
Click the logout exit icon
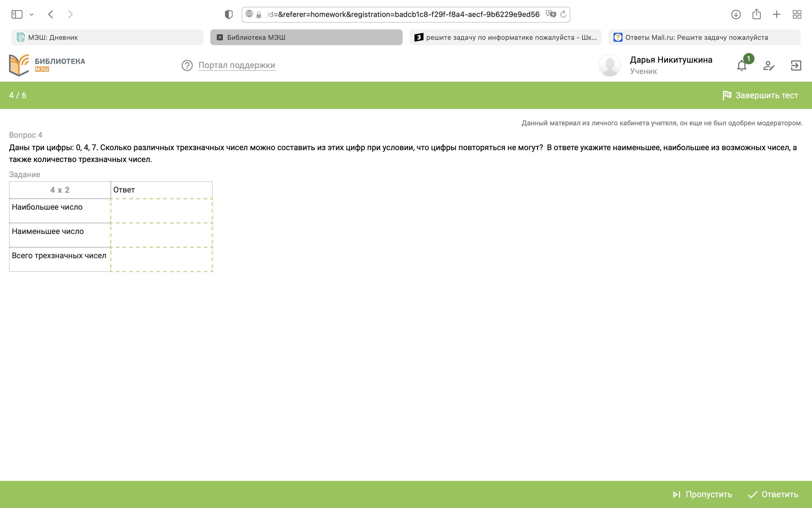pyautogui.click(x=796, y=65)
